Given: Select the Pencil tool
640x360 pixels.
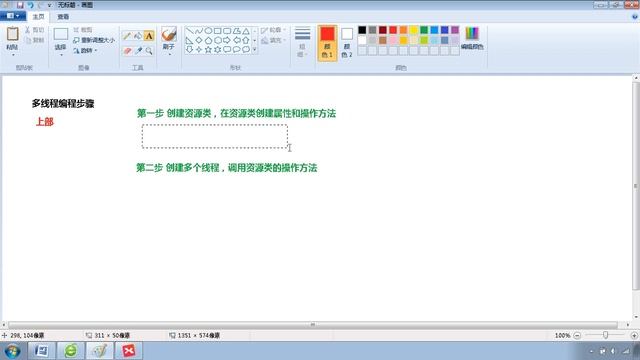Looking at the screenshot, I should pos(127,36).
